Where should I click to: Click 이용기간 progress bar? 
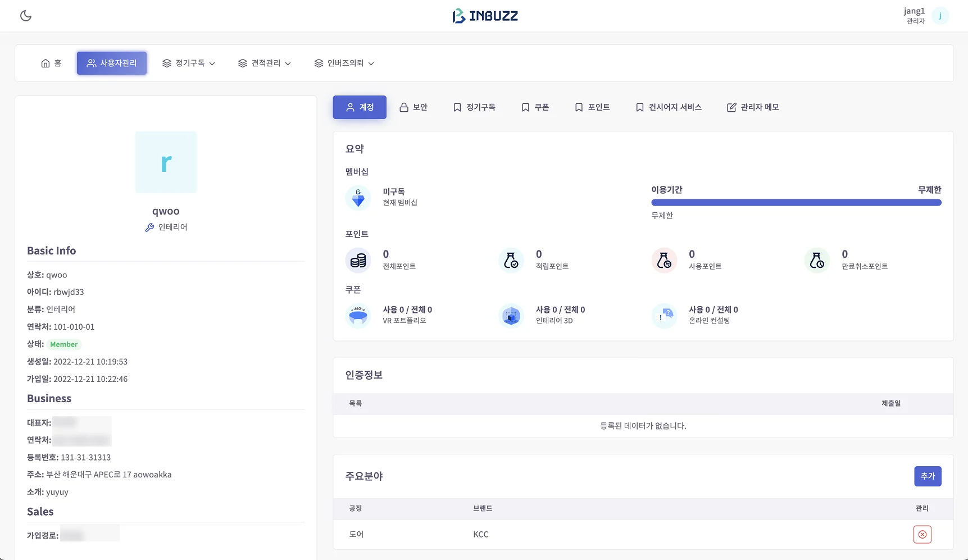[796, 203]
